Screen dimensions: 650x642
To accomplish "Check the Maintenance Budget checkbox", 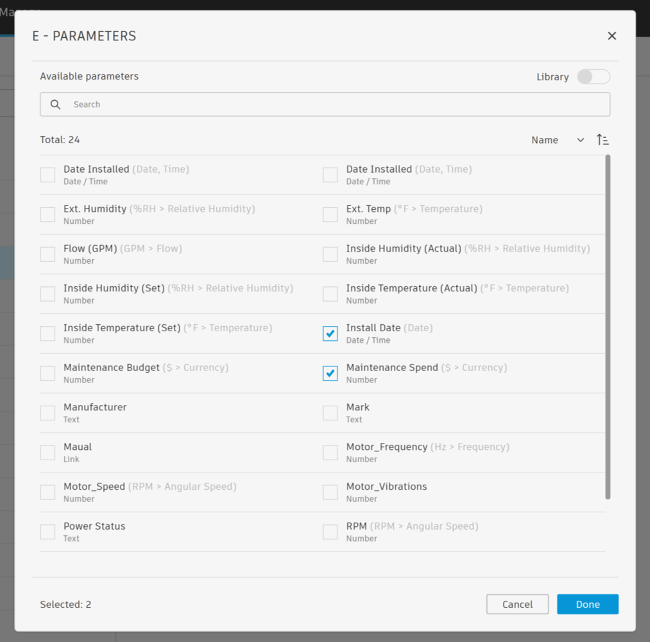I will (x=48, y=373).
